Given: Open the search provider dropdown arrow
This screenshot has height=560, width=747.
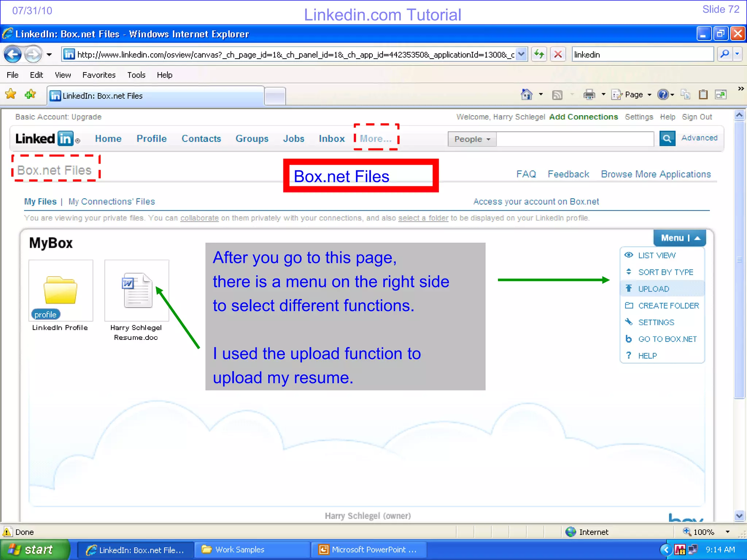Looking at the screenshot, I should pyautogui.click(x=738, y=54).
